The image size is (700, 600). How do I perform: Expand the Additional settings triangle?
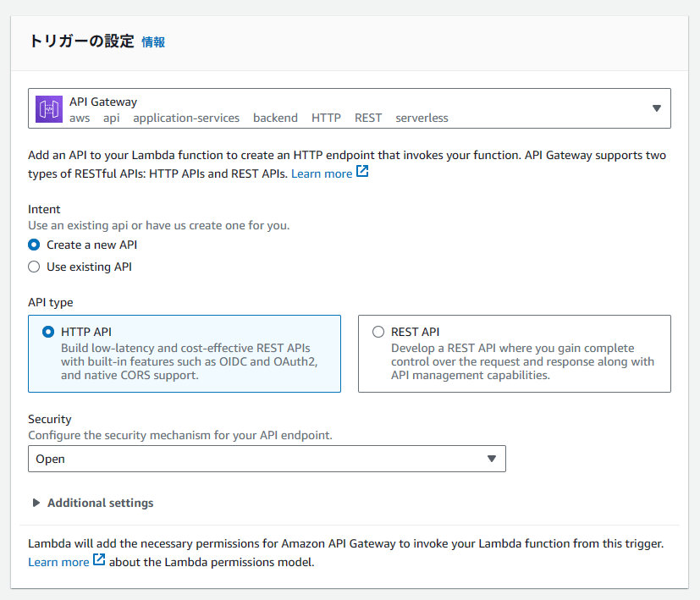click(x=36, y=503)
